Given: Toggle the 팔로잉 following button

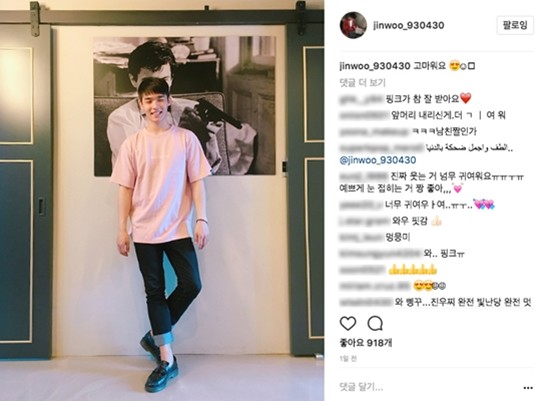Looking at the screenshot, I should pos(515,25).
